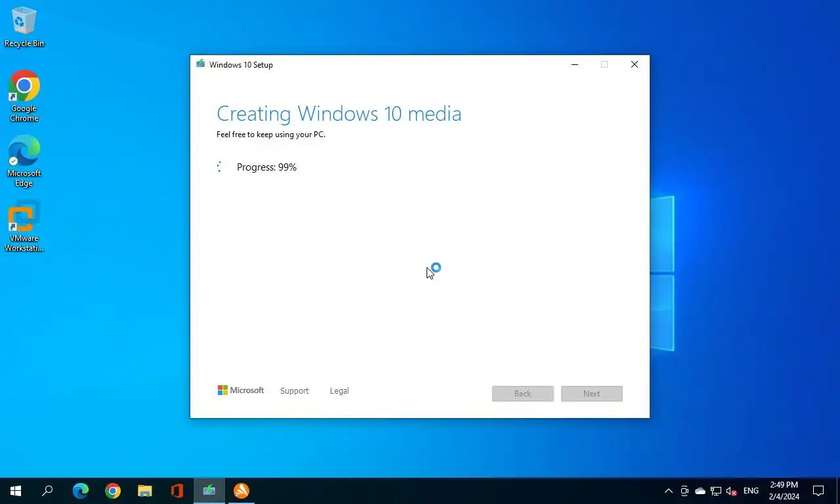Screen dimensions: 840x504
Task: Show hidden system tray icons
Action: point(669,491)
